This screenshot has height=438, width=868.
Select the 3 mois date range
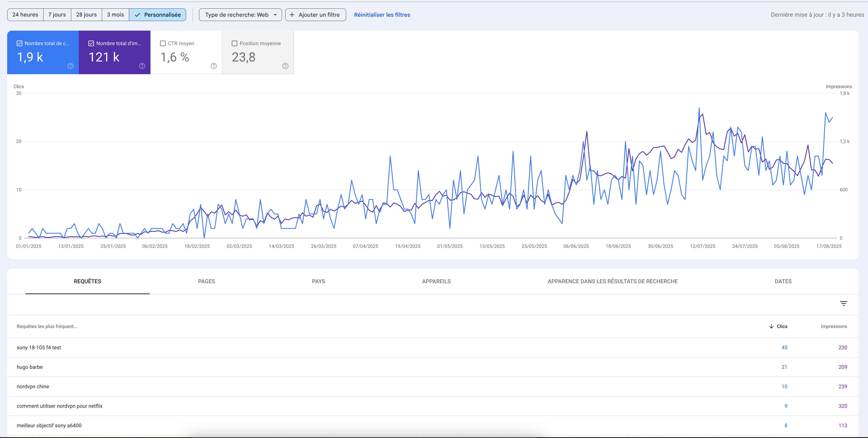tap(115, 15)
